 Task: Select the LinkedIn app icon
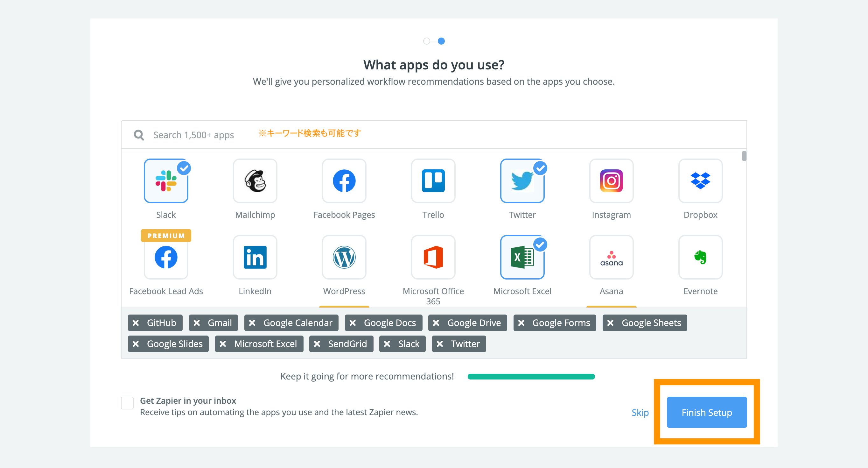(x=255, y=257)
